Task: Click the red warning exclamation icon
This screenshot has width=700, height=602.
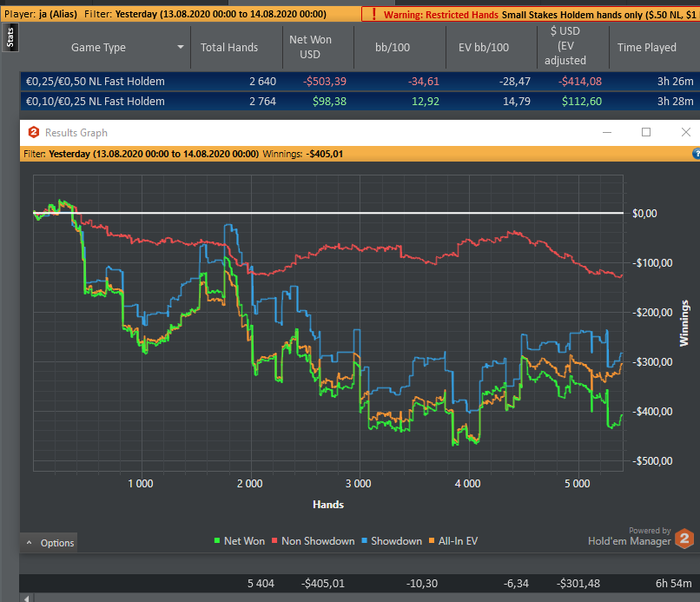Action: click(x=374, y=14)
